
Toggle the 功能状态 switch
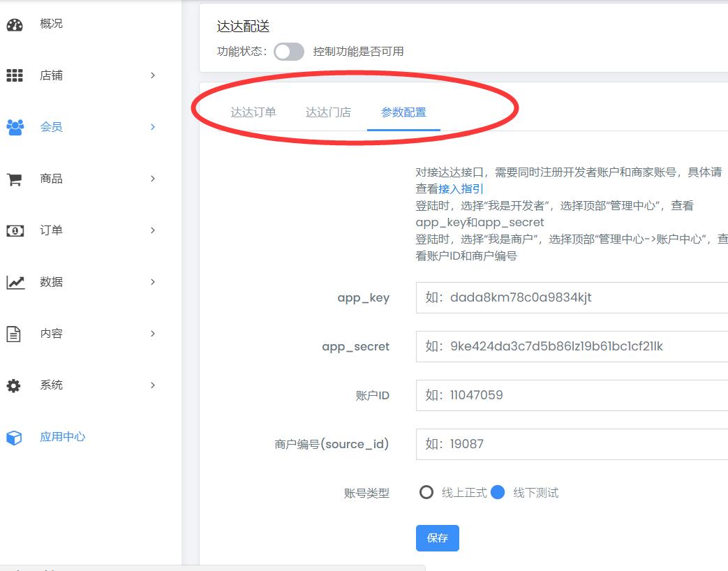[x=289, y=52]
